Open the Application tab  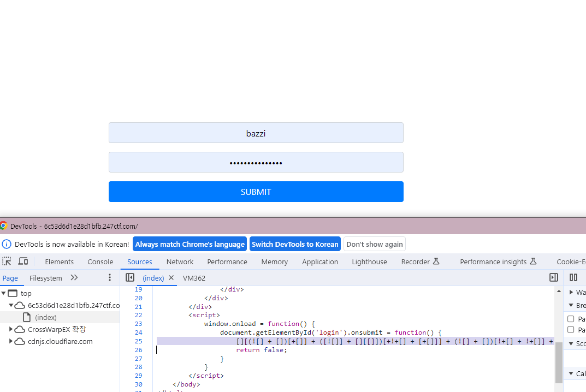pos(320,262)
